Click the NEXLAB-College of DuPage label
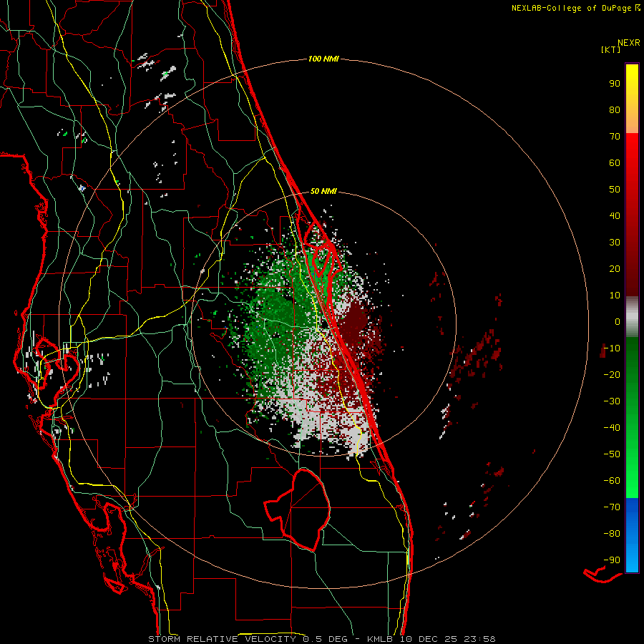This screenshot has height=644, width=644. [576, 8]
